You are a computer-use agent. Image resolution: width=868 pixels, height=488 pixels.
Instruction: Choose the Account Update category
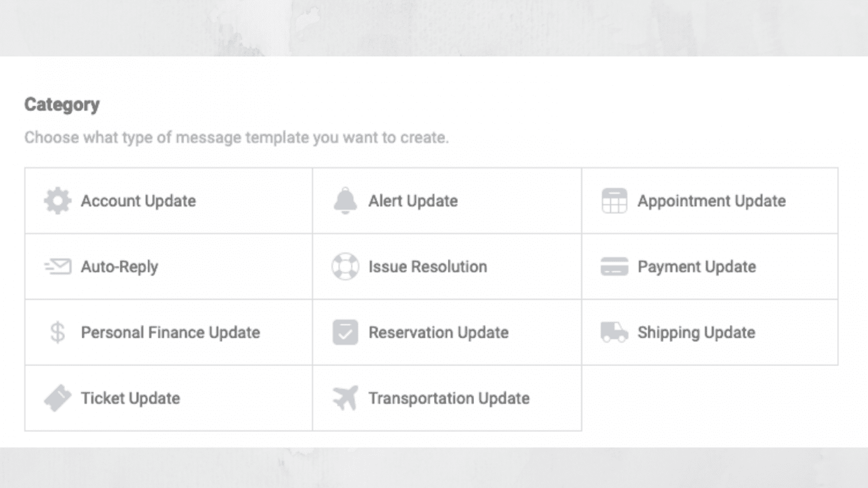click(x=167, y=201)
